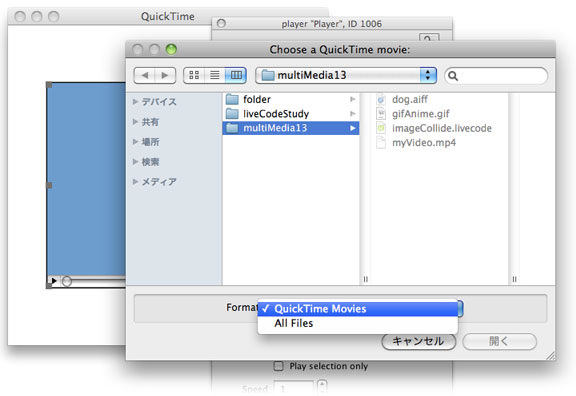
Task: Click the inspector window's close button
Action: pos(221,24)
